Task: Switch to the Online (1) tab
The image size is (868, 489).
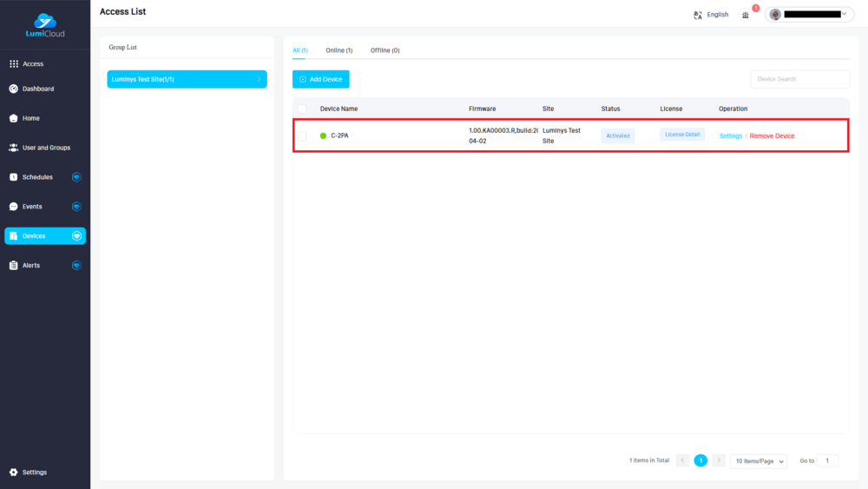Action: click(x=339, y=50)
